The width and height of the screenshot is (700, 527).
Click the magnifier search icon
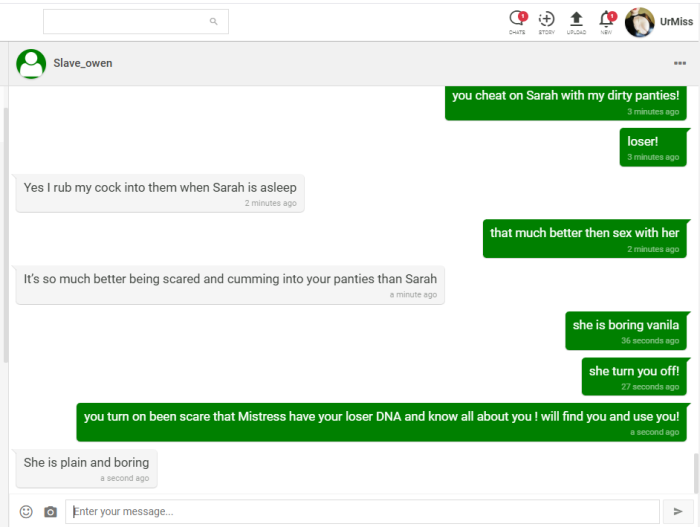[213, 21]
